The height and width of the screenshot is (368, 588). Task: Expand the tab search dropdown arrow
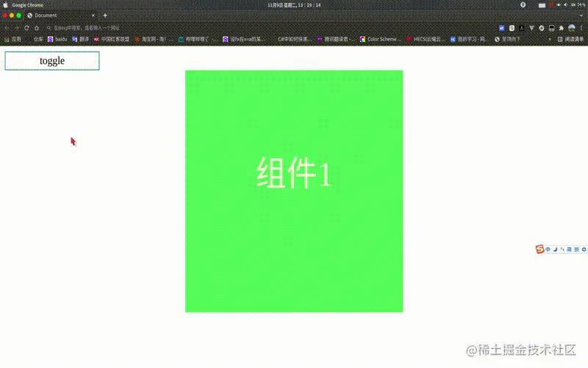tap(581, 15)
